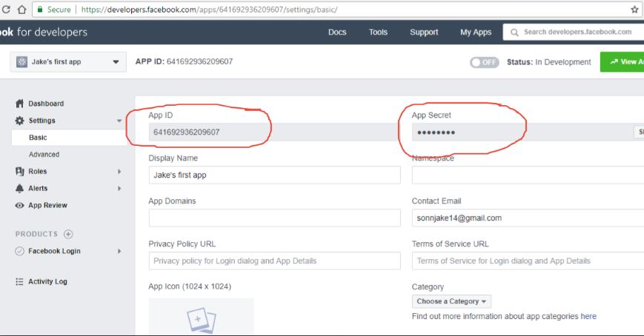Image resolution: width=644 pixels, height=336 pixels.
Task: Click the 'here' app categories link
Action: (x=588, y=316)
